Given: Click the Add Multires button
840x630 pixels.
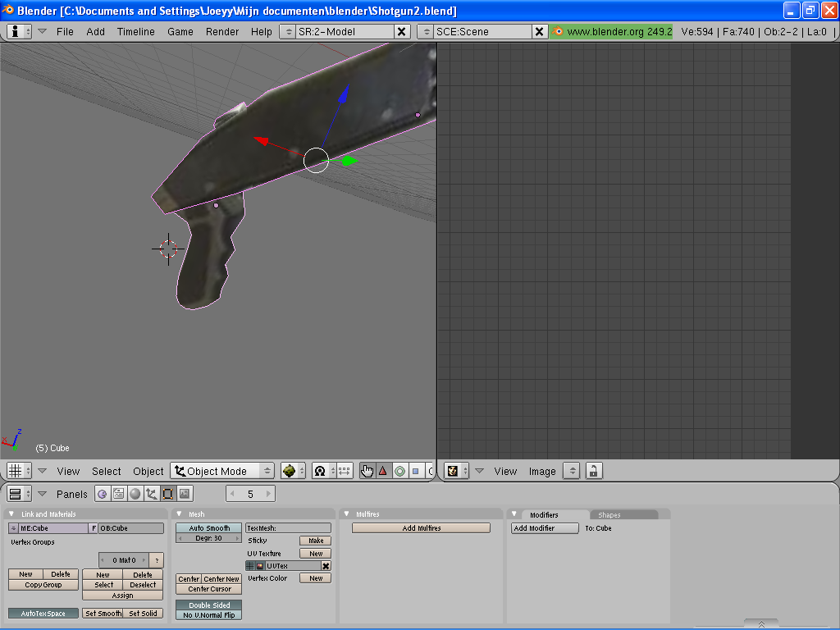Looking at the screenshot, I should coord(421,528).
